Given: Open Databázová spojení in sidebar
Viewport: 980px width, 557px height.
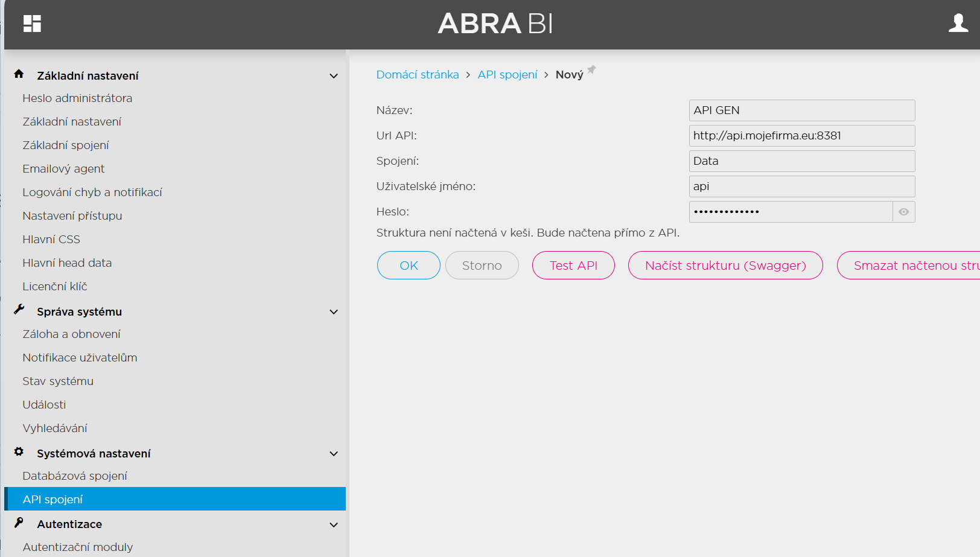Looking at the screenshot, I should [75, 476].
